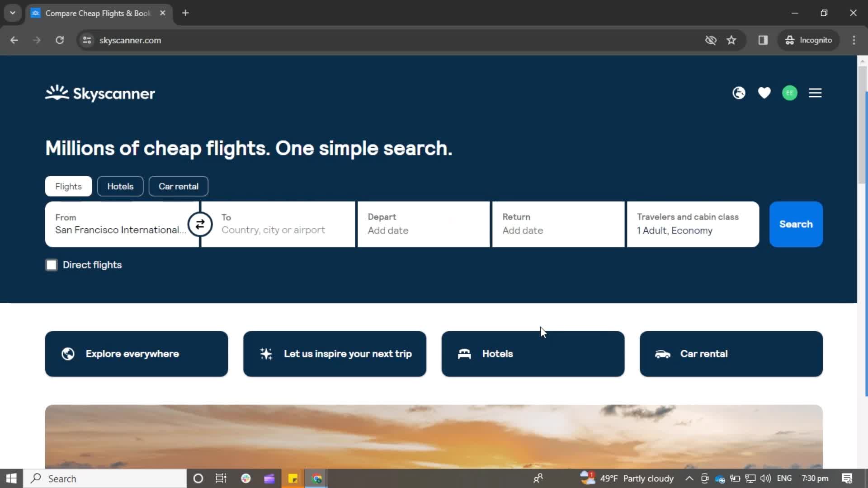Open the hamburger menu icon
This screenshot has height=488, width=868.
click(x=815, y=93)
